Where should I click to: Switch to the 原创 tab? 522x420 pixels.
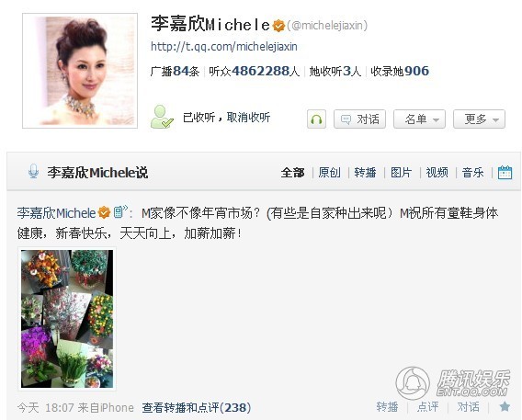[x=329, y=173]
